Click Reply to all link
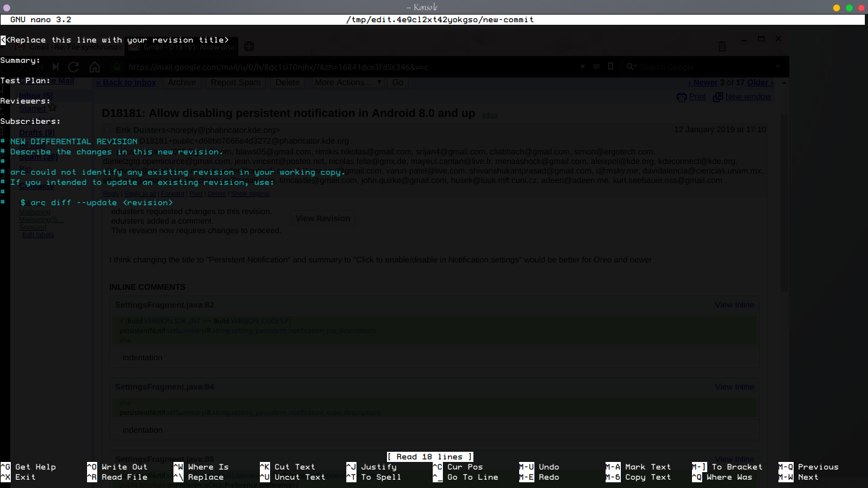This screenshot has height=488, width=868. [139, 194]
